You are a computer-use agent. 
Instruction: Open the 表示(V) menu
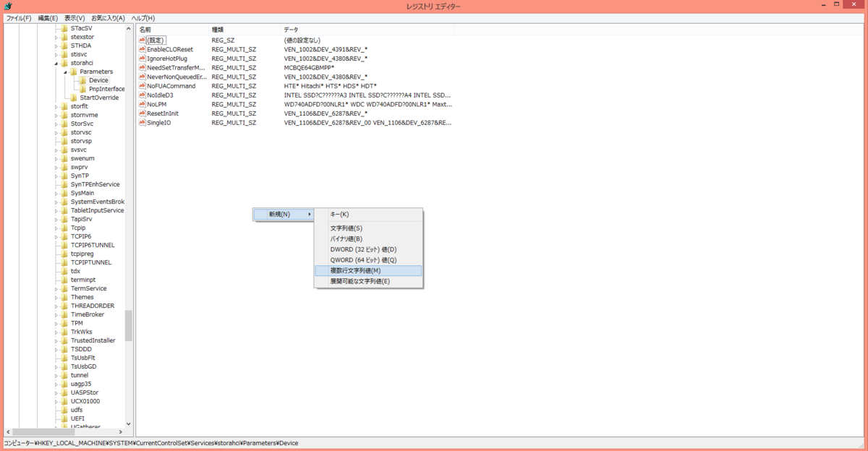[75, 18]
